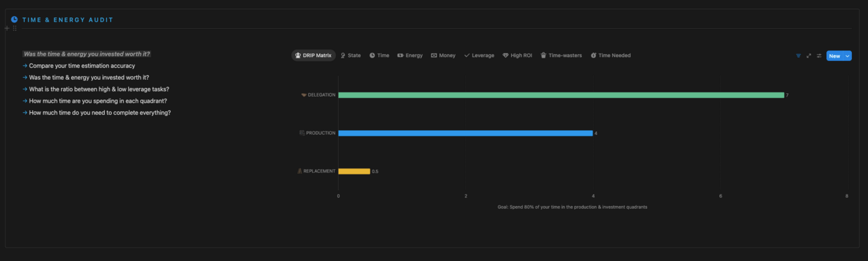Open the Time view tab
Screen dimensions: 868x261
click(x=379, y=56)
